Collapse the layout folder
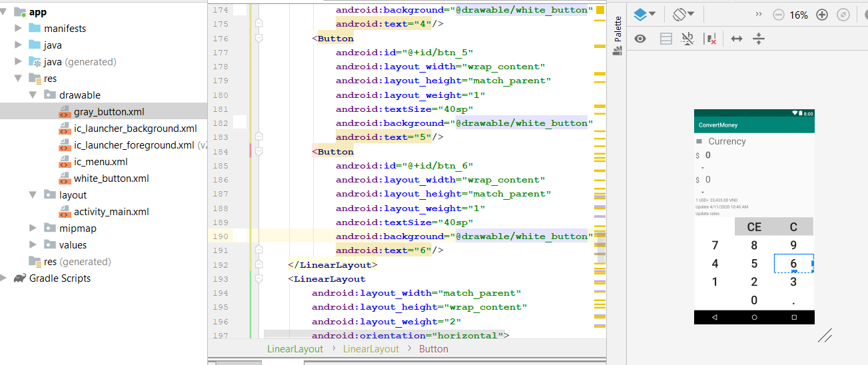The width and height of the screenshot is (868, 365). 33,195
